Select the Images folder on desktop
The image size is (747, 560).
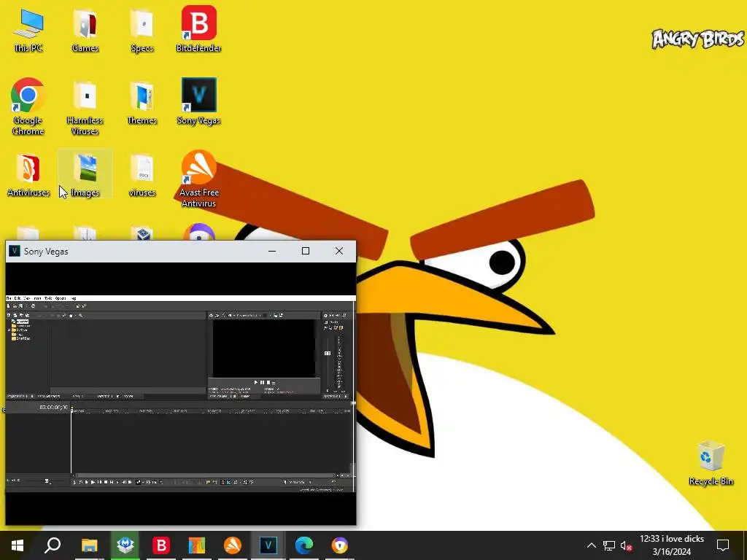pyautogui.click(x=85, y=174)
